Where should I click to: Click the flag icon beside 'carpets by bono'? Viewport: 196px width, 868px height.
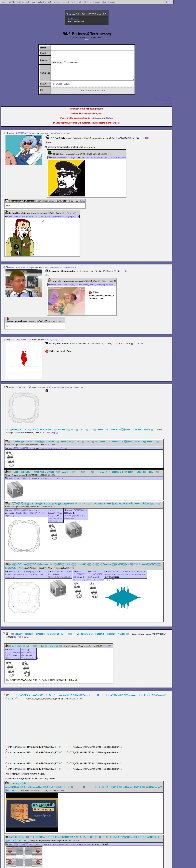pyautogui.click(x=49, y=280)
